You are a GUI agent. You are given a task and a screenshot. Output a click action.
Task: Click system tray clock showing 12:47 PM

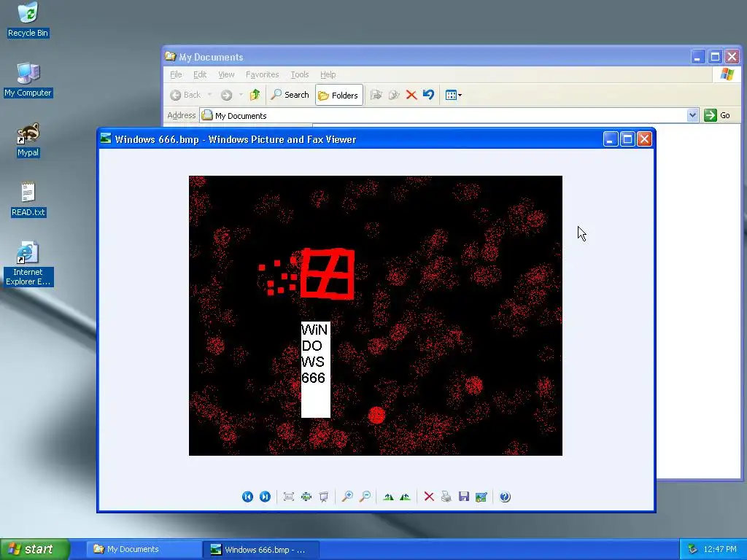click(720, 549)
